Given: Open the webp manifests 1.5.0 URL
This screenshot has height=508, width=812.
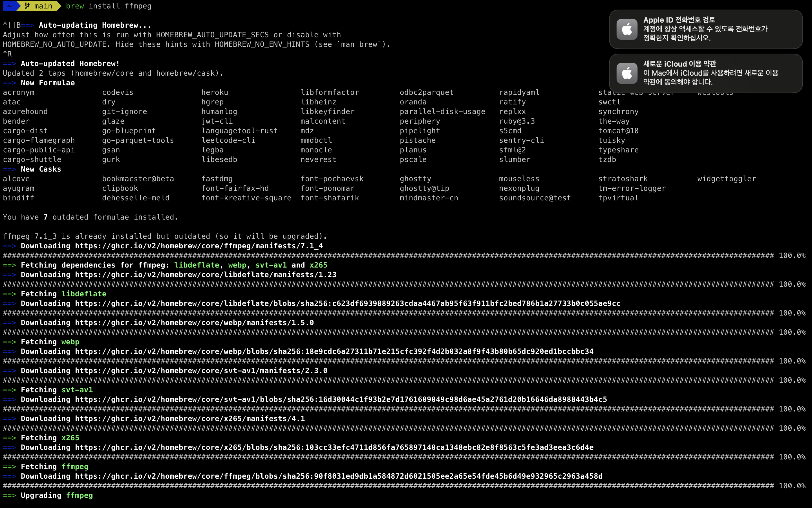Looking at the screenshot, I should [194, 323].
